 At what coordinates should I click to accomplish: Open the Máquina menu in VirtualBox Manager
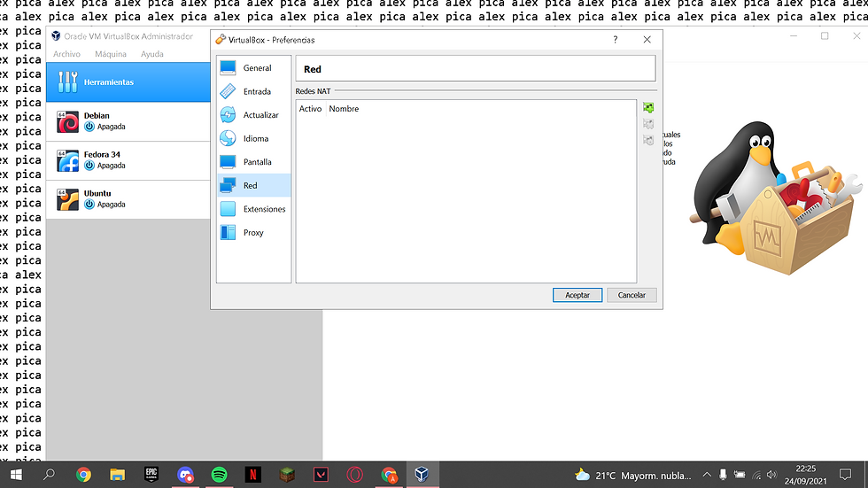(111, 54)
